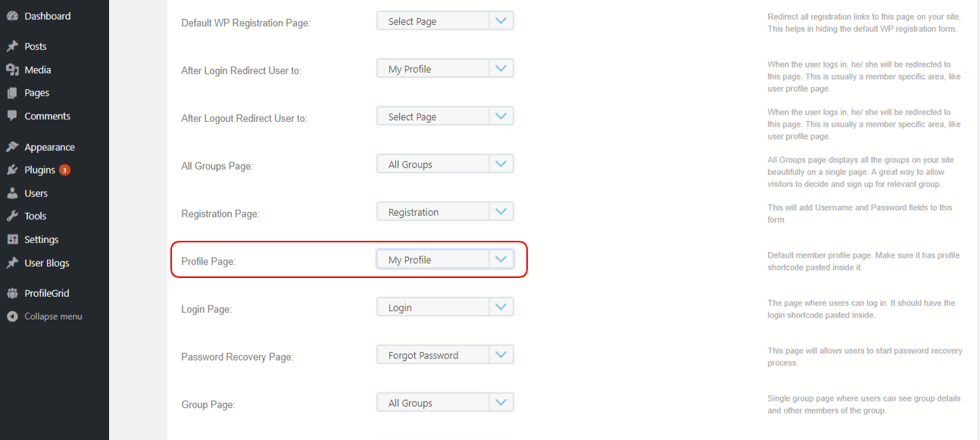Open the Plugins icon showing 3 updates
980x440 pixels.
(x=14, y=169)
